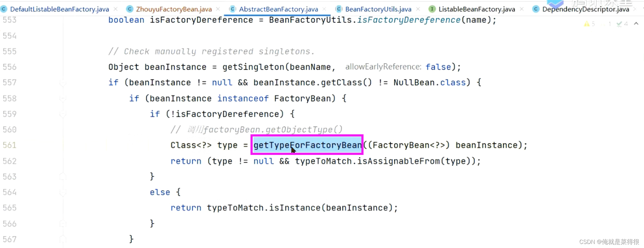The width and height of the screenshot is (644, 248).
Task: Click the highlighted getTypeForFactoryBean method call
Action: (x=307, y=145)
